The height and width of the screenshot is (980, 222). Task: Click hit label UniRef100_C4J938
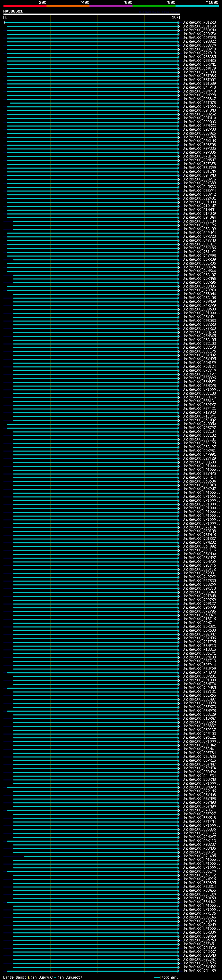(199, 72)
